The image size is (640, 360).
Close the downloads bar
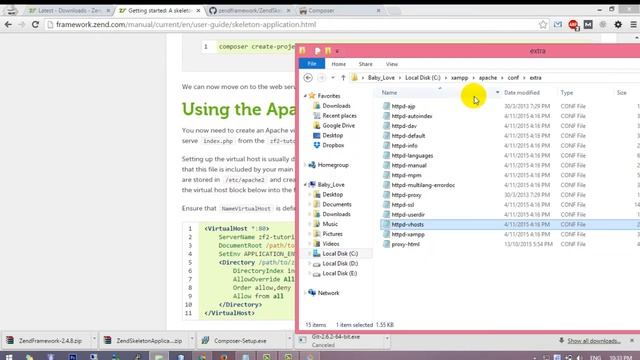tap(632, 340)
